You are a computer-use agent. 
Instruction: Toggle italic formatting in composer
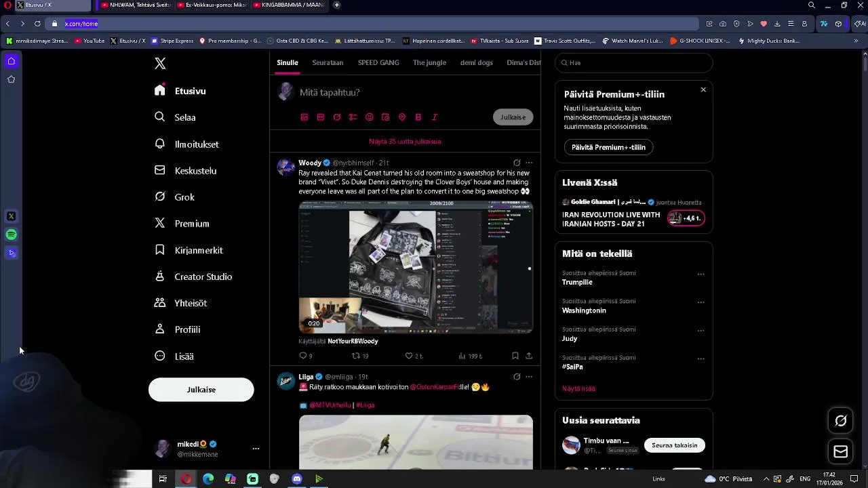(435, 117)
